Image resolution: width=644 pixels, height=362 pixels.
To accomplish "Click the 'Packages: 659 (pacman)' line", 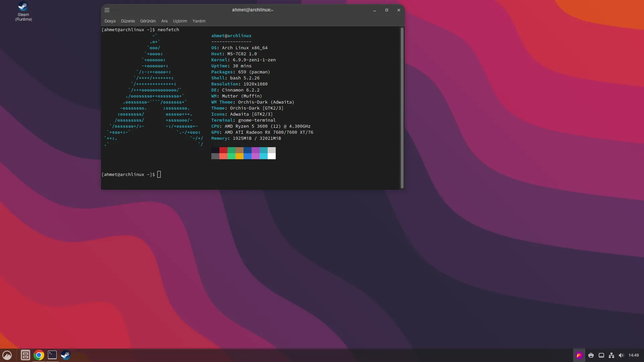I will 240,72.
